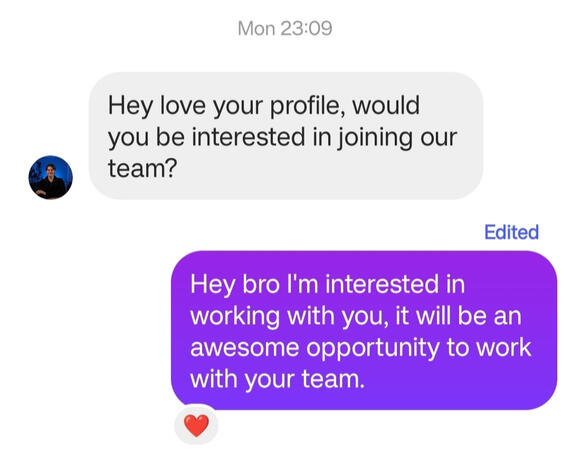Click the "you be interested in joining our" line

click(282, 137)
